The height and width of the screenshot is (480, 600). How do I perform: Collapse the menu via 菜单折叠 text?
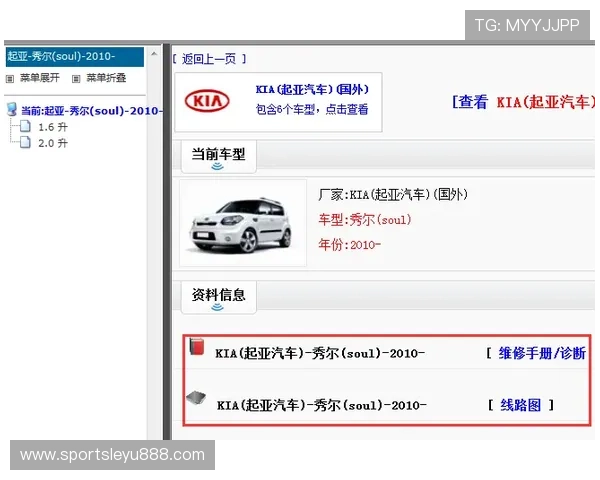coord(106,78)
